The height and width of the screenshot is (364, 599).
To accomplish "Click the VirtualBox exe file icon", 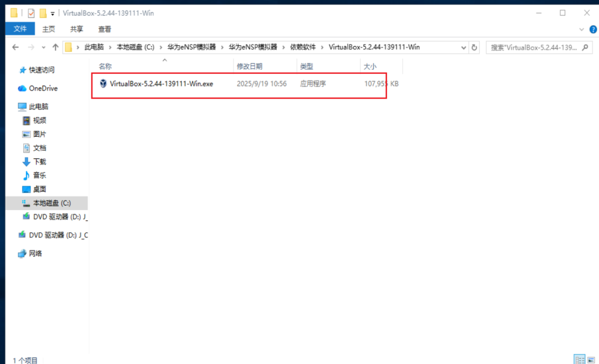I will click(103, 84).
